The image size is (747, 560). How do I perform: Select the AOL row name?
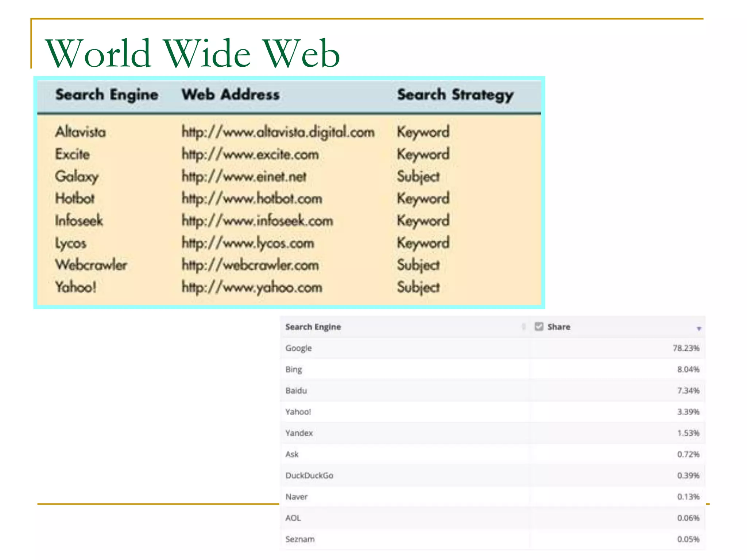click(293, 518)
